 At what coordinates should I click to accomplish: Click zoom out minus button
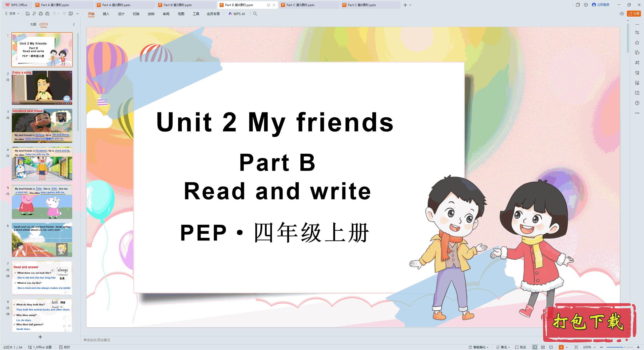(x=601, y=347)
